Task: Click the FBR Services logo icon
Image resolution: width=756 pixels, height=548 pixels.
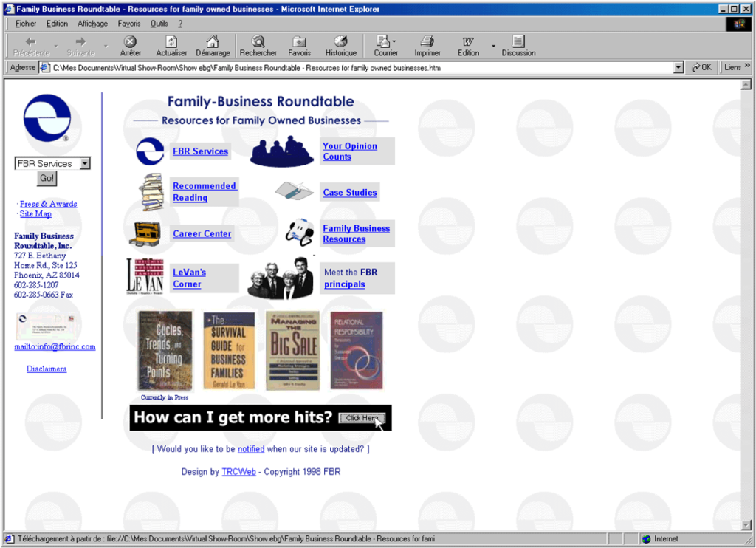Action: pyautogui.click(x=150, y=151)
